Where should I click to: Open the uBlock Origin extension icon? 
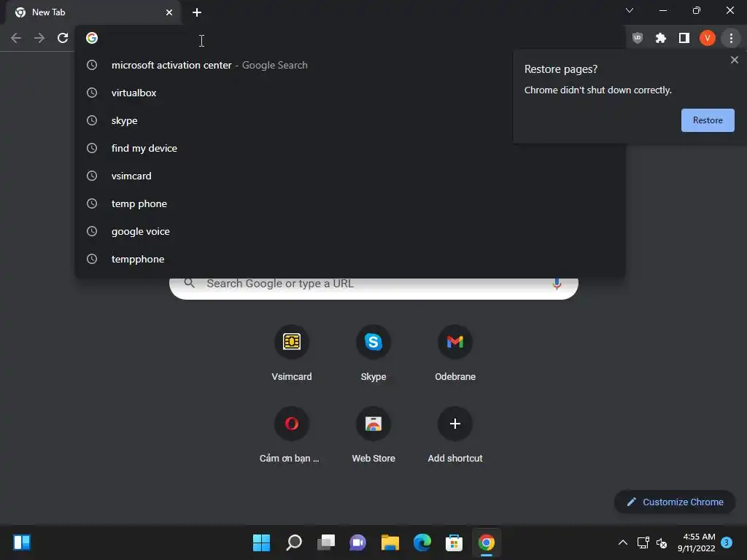tap(638, 38)
